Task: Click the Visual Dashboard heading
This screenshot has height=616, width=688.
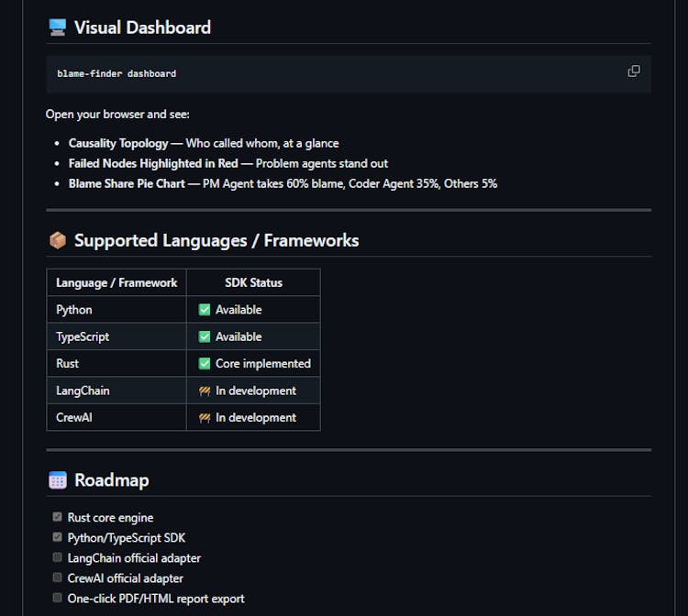Action: (x=142, y=27)
